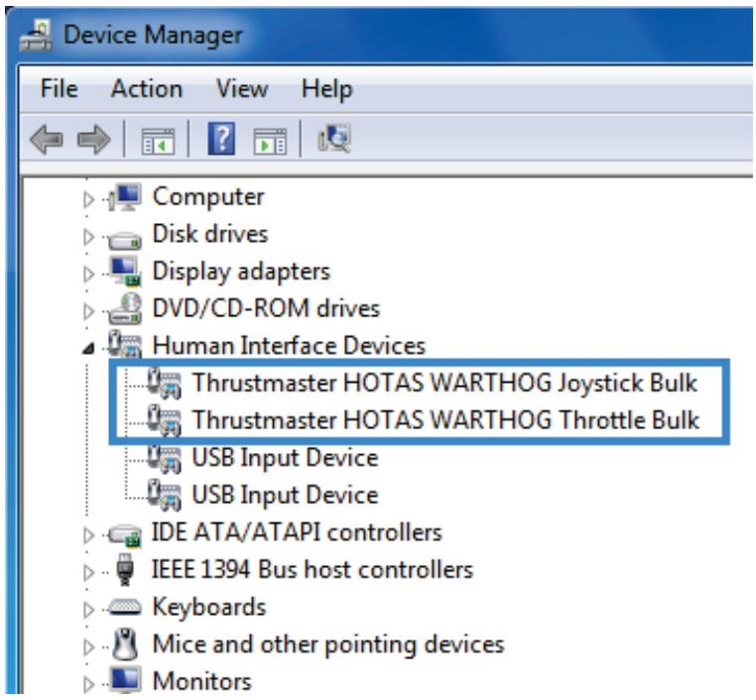Click the second USB Input Device icon
Screen dimensions: 756x700
pos(165,495)
